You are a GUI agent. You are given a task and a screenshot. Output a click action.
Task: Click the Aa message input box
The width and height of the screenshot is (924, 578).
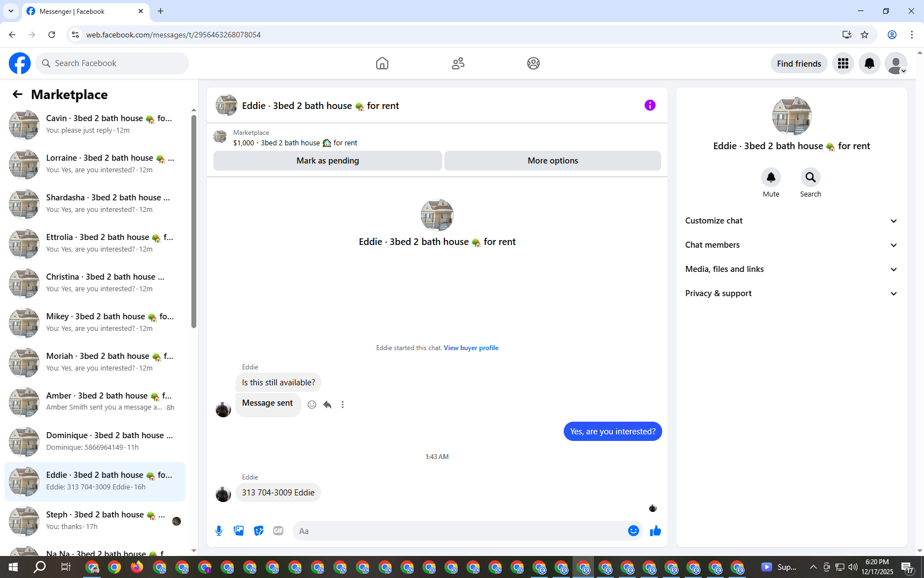(x=459, y=531)
